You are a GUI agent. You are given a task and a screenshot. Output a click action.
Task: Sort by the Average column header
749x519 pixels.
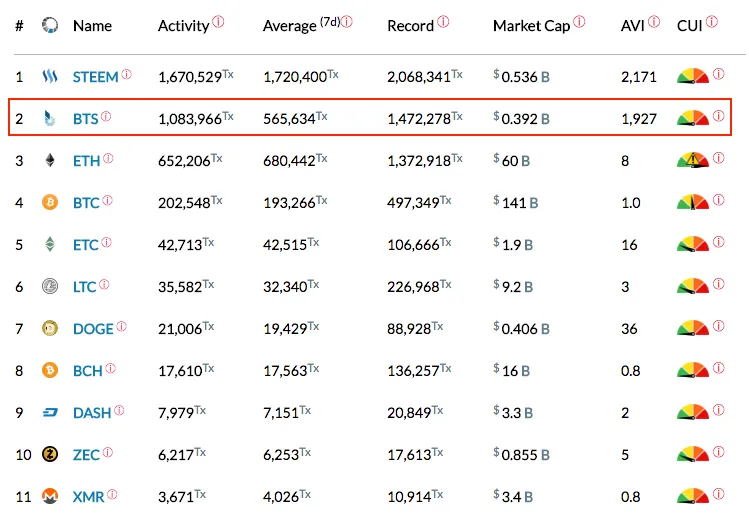pyautogui.click(x=289, y=26)
